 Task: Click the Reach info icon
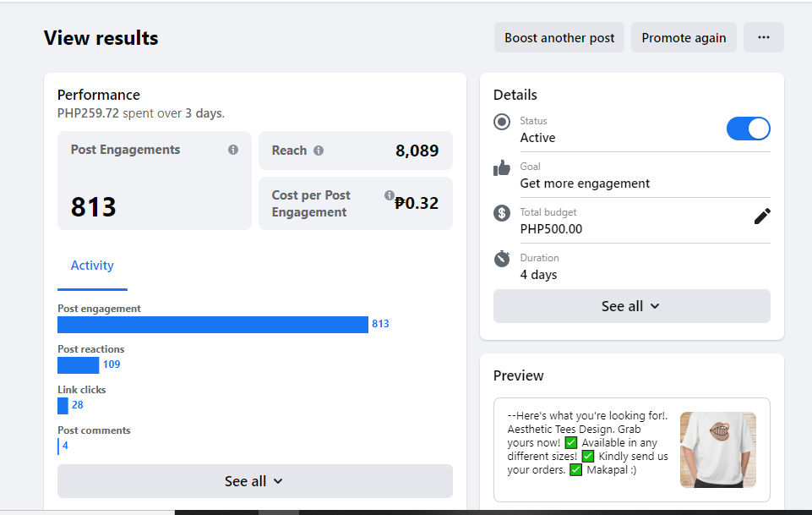[319, 151]
